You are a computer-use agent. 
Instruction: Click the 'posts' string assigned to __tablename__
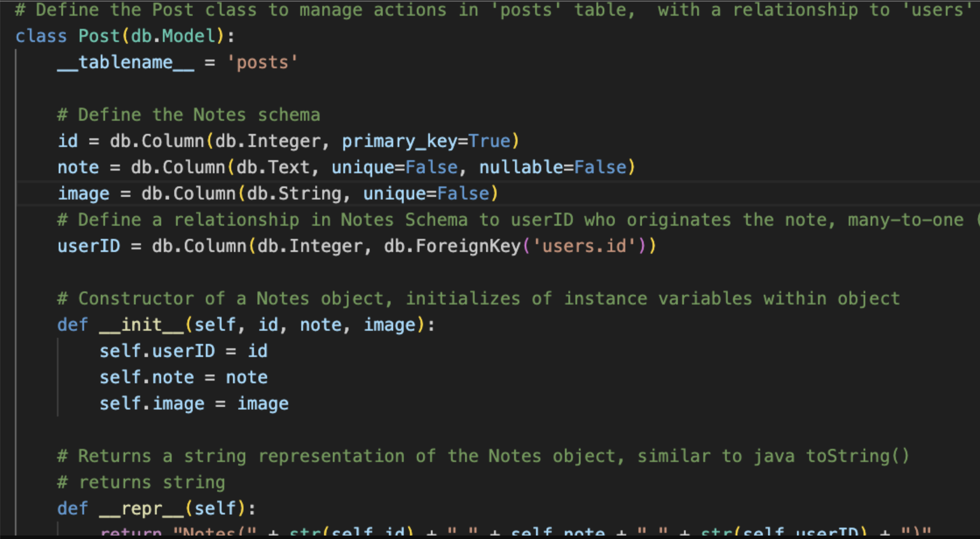(262, 62)
